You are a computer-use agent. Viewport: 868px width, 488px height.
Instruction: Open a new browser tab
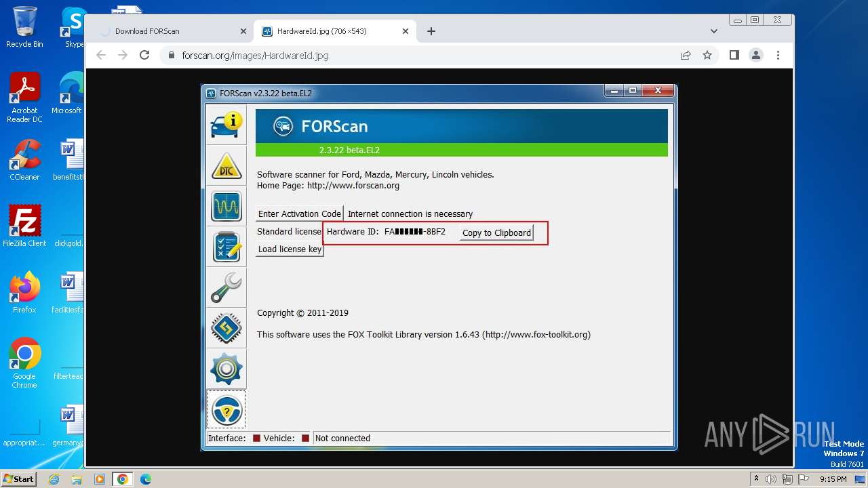[431, 31]
